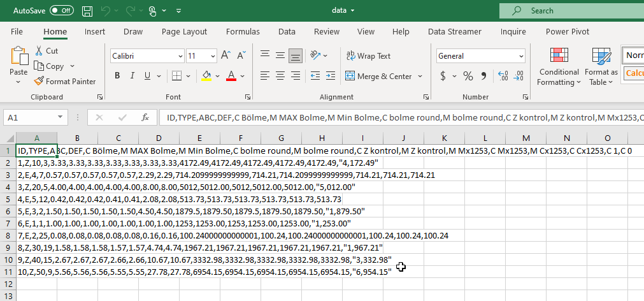Click the Paste clipboard icon
The height and width of the screenshot is (301, 644).
point(18,57)
